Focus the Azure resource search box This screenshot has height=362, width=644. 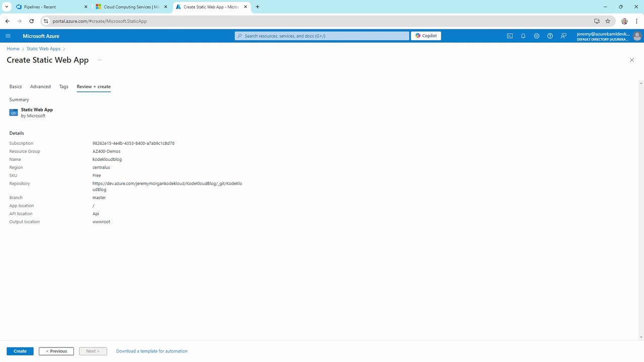point(322,36)
